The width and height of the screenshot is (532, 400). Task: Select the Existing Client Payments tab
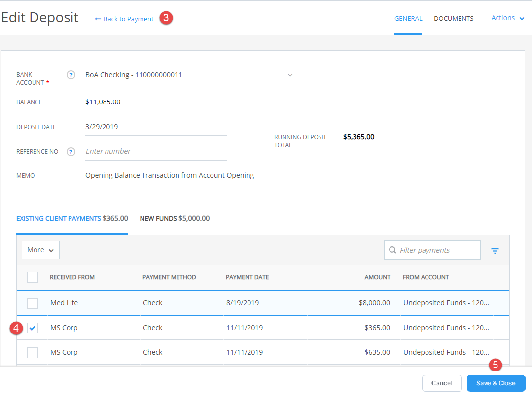(x=72, y=219)
